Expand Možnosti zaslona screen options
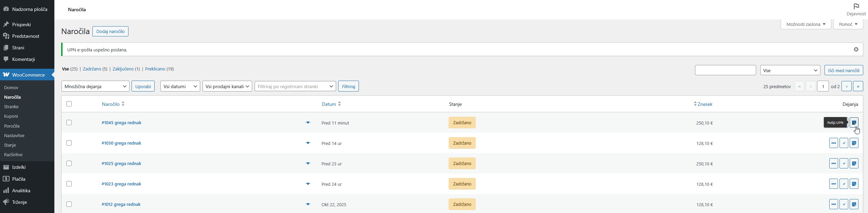This screenshot has width=868, height=213. point(806,24)
